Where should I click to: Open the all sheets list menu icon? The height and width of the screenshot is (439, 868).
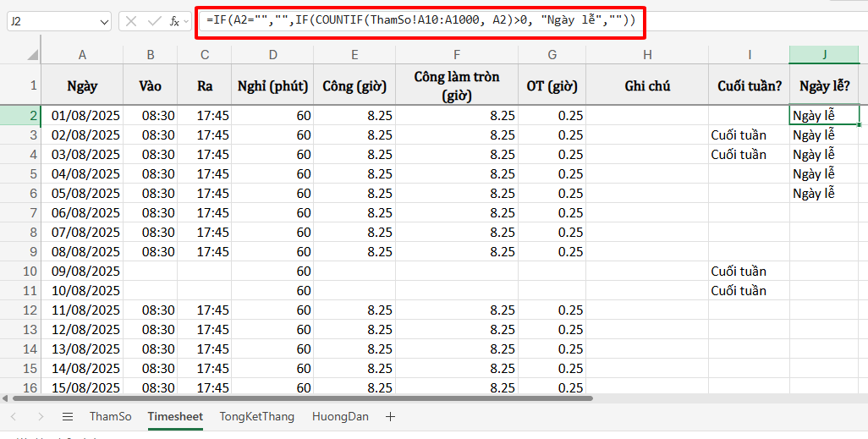68,417
